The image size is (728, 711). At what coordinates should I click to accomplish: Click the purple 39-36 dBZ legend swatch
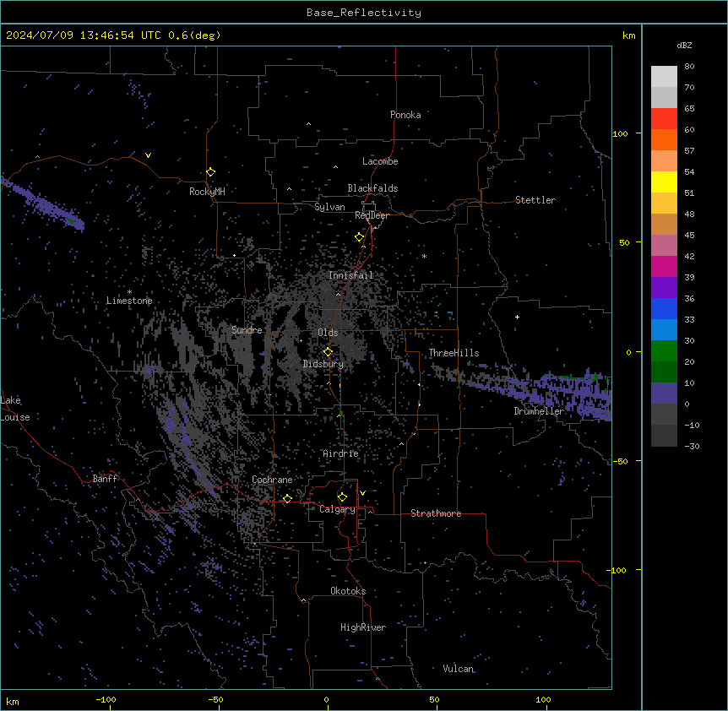click(664, 288)
